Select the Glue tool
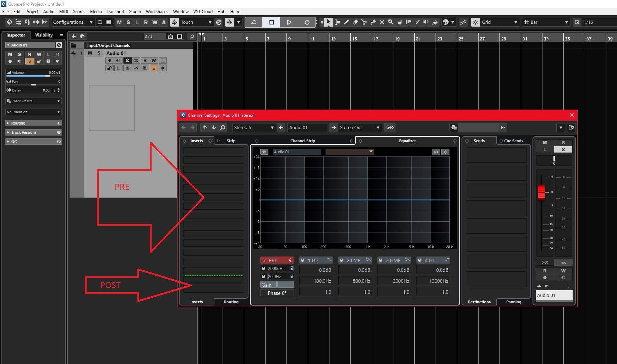Image resolution: width=617 pixels, height=364 pixels. (373, 22)
